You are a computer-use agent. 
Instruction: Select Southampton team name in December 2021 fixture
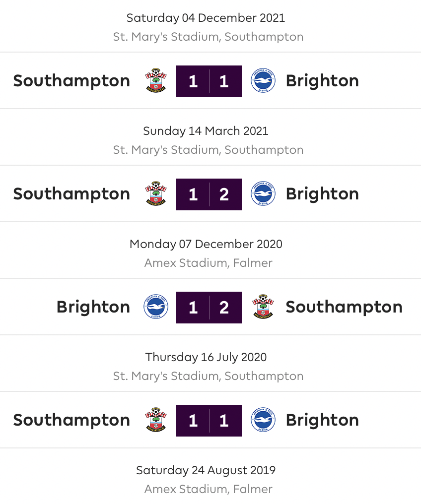point(71,81)
